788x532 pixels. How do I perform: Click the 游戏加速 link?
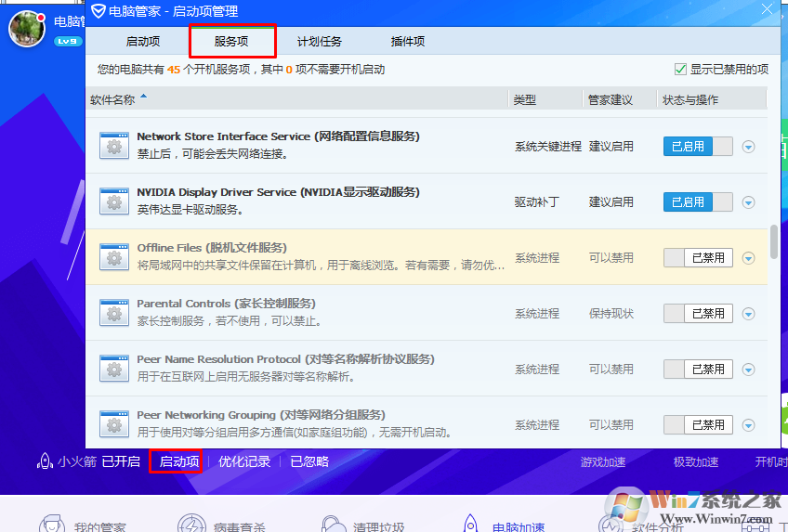pyautogui.click(x=603, y=461)
